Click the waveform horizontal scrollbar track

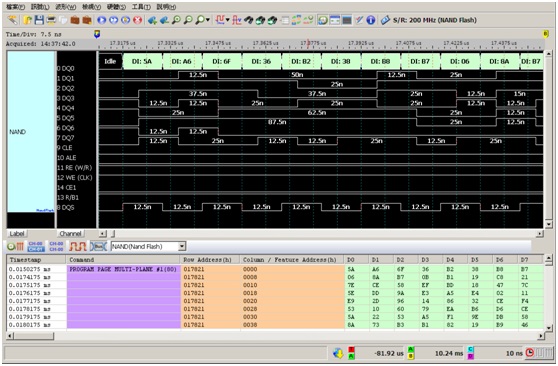321,234
